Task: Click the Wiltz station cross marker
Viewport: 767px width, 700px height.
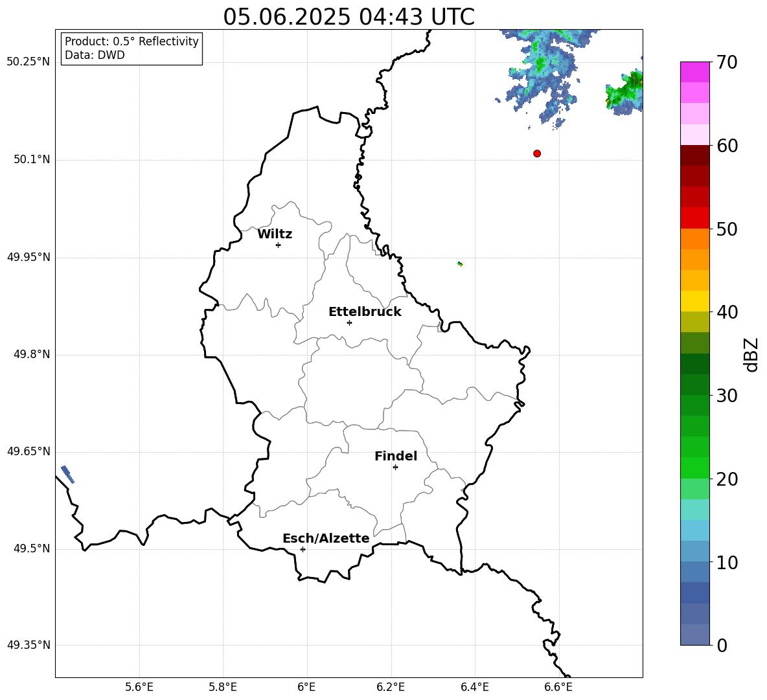Action: pyautogui.click(x=279, y=245)
